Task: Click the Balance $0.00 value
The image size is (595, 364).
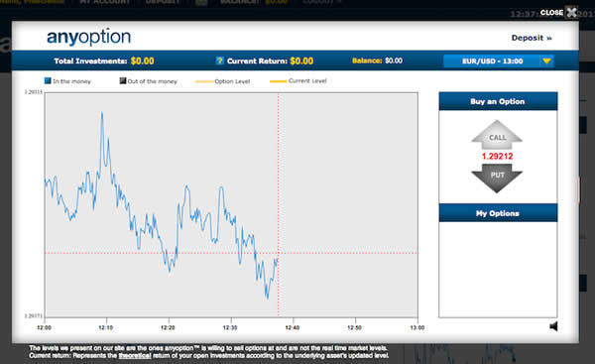Action: tap(394, 61)
